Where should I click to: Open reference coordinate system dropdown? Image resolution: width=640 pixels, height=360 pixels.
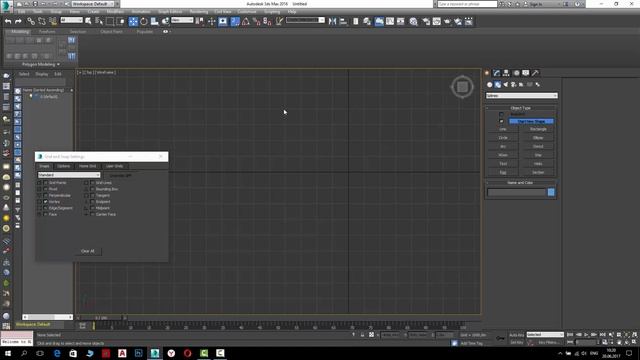click(182, 20)
